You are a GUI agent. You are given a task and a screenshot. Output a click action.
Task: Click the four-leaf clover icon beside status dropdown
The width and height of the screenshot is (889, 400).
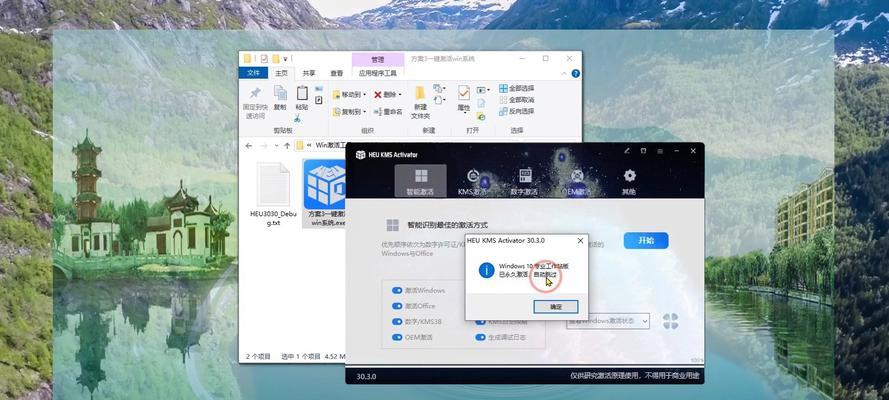click(x=670, y=321)
